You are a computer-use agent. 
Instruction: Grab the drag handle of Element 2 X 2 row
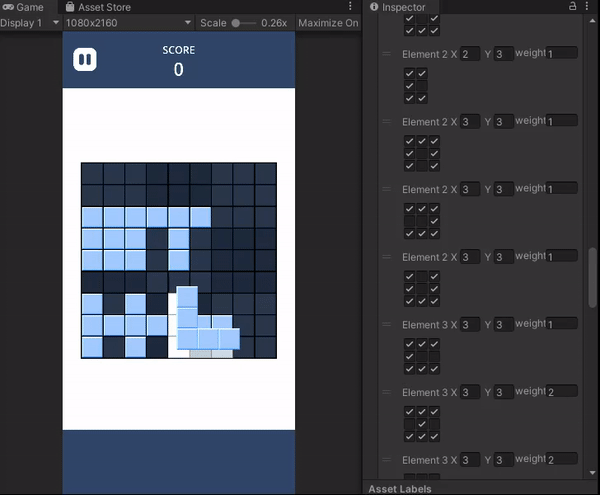tap(386, 54)
